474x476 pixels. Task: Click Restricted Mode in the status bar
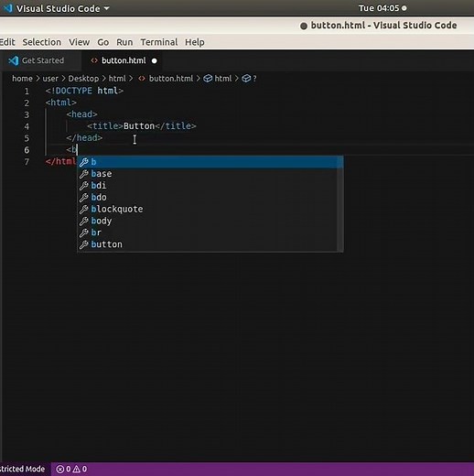(x=23, y=469)
